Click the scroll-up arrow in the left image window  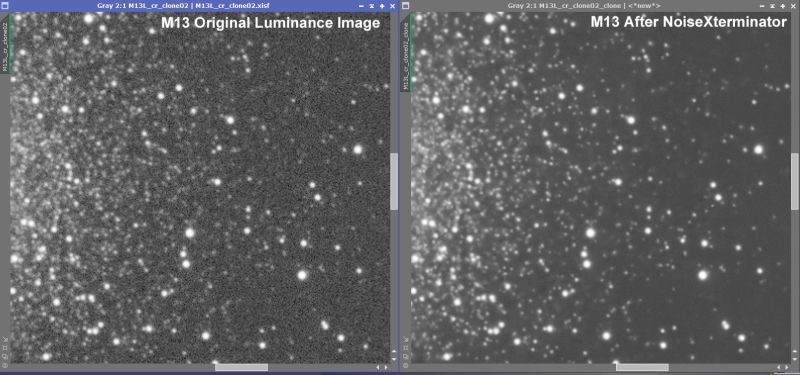pos(394,351)
